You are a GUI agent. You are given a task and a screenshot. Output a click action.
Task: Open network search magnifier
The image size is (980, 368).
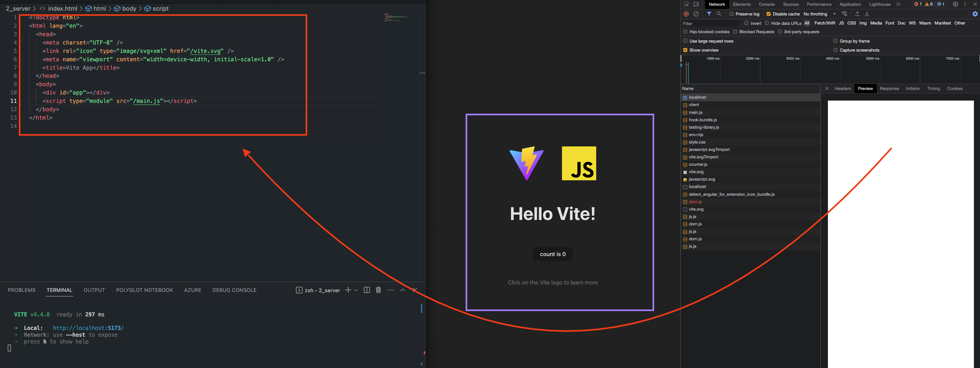pos(719,14)
